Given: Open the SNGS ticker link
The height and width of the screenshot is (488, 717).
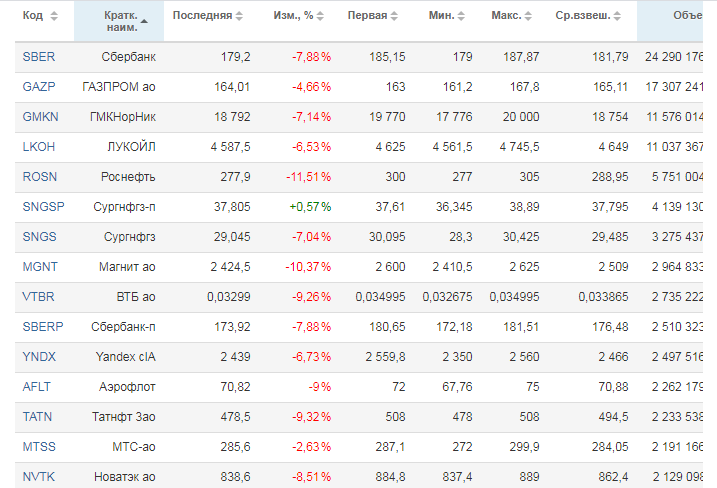Looking at the screenshot, I should coord(39,237).
